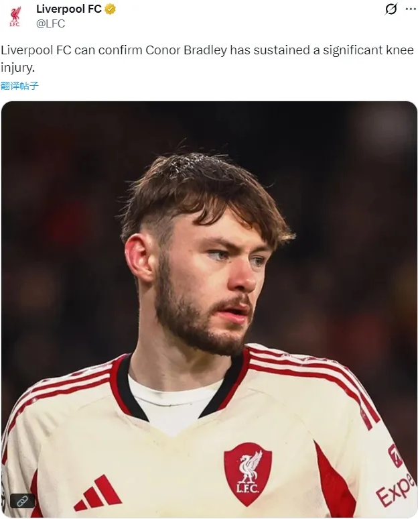Image resolution: width=420 pixels, height=519 pixels.
Task: Open the Liverpool FC profile avatar
Action: [15, 17]
